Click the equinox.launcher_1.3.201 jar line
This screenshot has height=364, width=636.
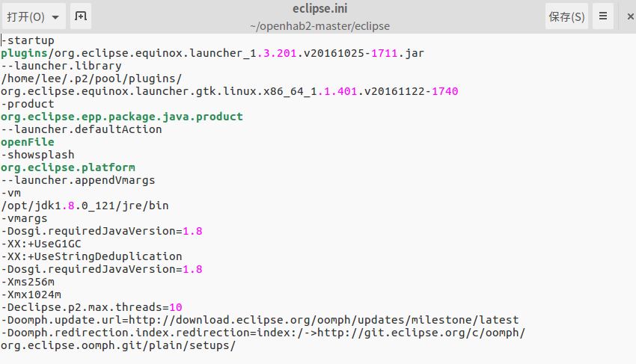212,53
